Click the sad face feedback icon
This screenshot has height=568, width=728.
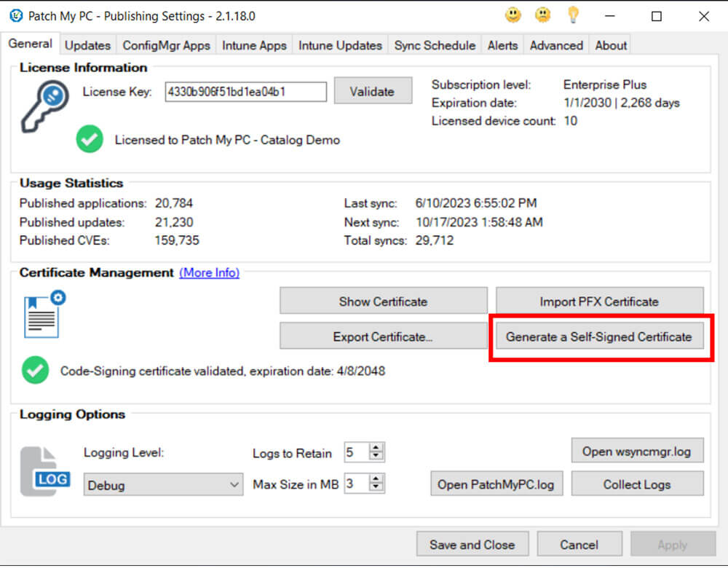[x=542, y=15]
